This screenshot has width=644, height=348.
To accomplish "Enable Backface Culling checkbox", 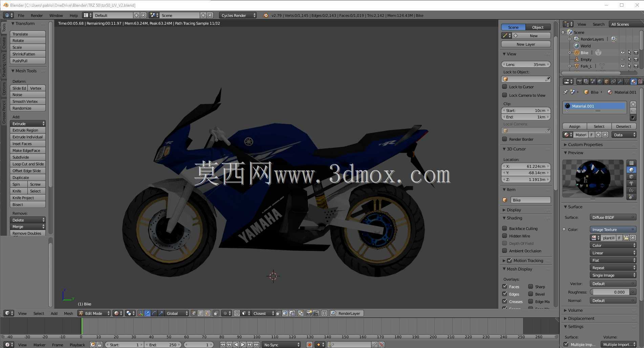I will pos(505,228).
